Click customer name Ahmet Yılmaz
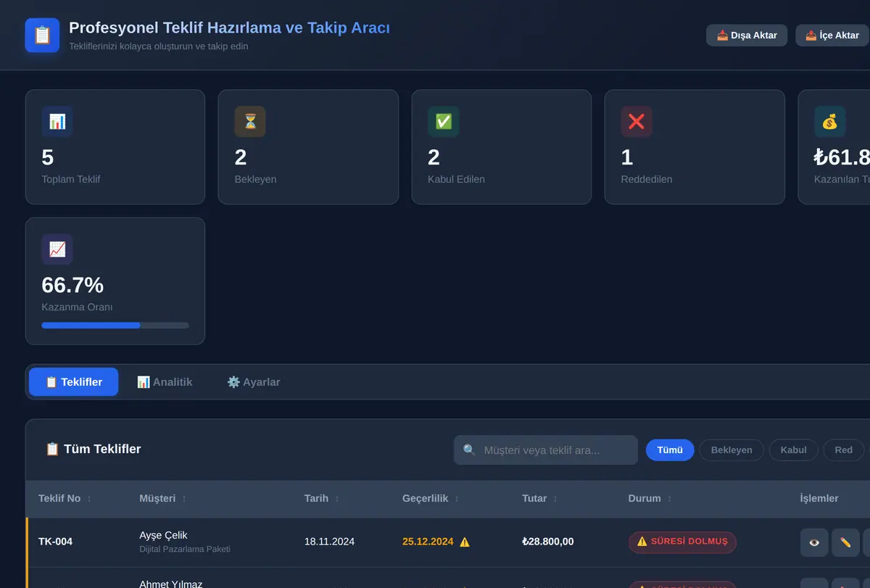Image resolution: width=870 pixels, height=588 pixels. pos(171,584)
